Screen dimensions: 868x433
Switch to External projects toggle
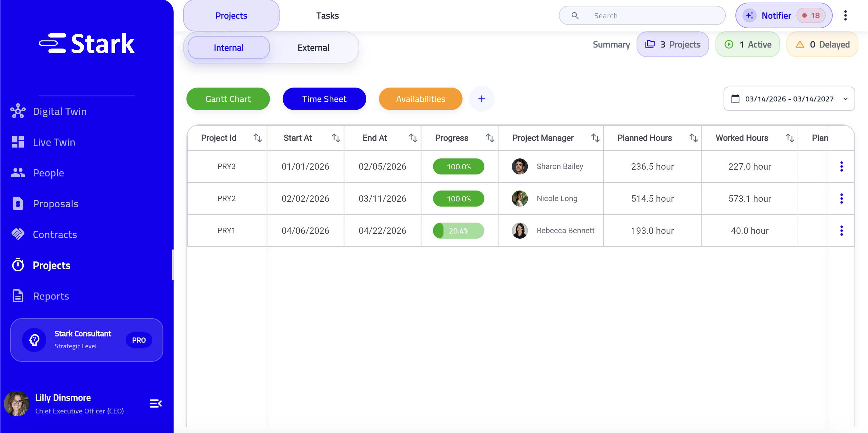(x=313, y=48)
